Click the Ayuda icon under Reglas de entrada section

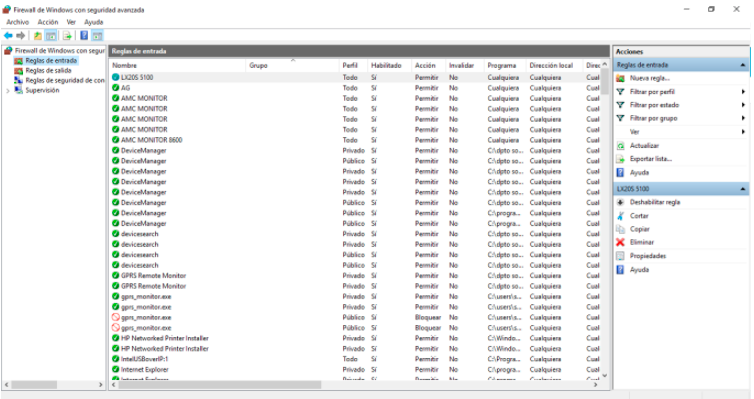pos(621,173)
